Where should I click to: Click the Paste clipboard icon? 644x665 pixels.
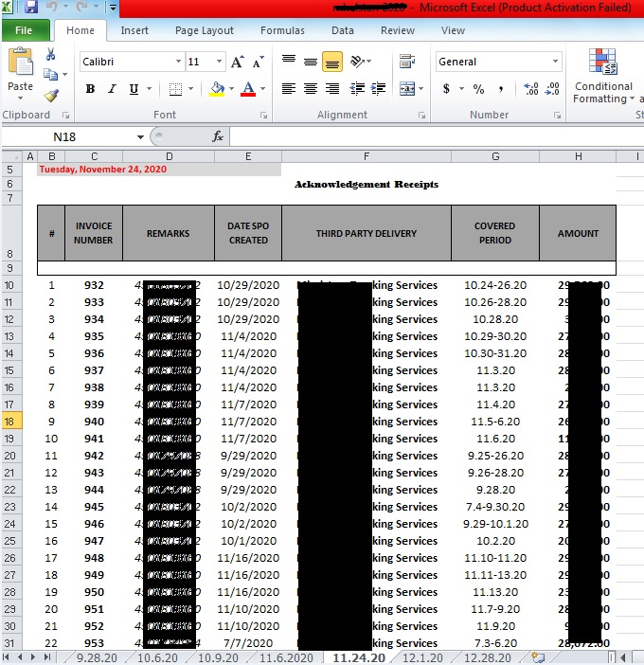pyautogui.click(x=20, y=62)
